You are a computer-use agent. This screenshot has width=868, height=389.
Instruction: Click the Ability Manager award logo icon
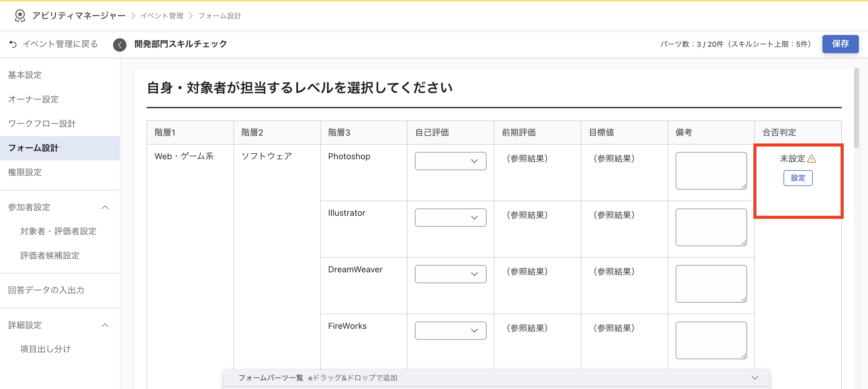[20, 15]
